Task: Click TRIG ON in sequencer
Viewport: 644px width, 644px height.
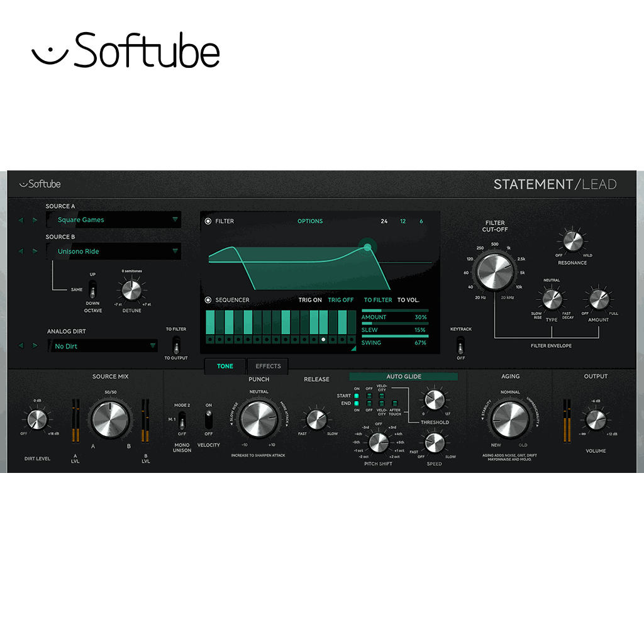Action: pyautogui.click(x=310, y=300)
